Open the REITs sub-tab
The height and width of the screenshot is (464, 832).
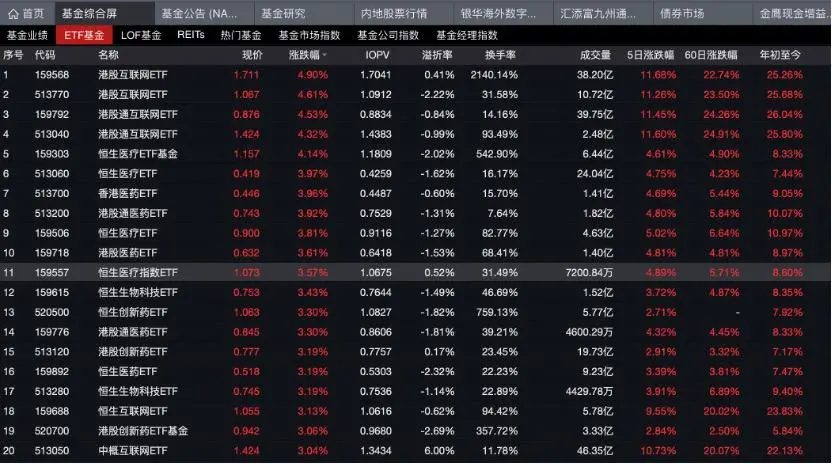click(x=190, y=35)
